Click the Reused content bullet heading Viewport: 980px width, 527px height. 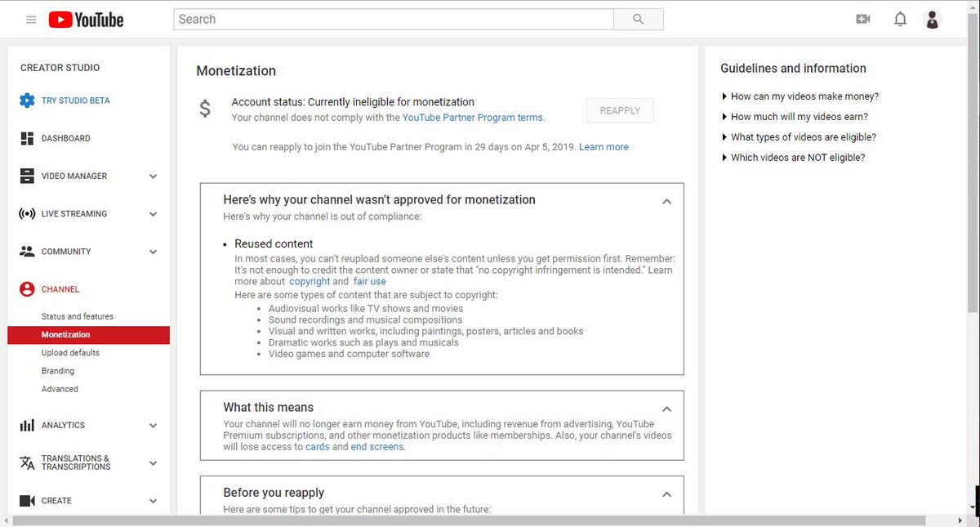[x=274, y=243]
